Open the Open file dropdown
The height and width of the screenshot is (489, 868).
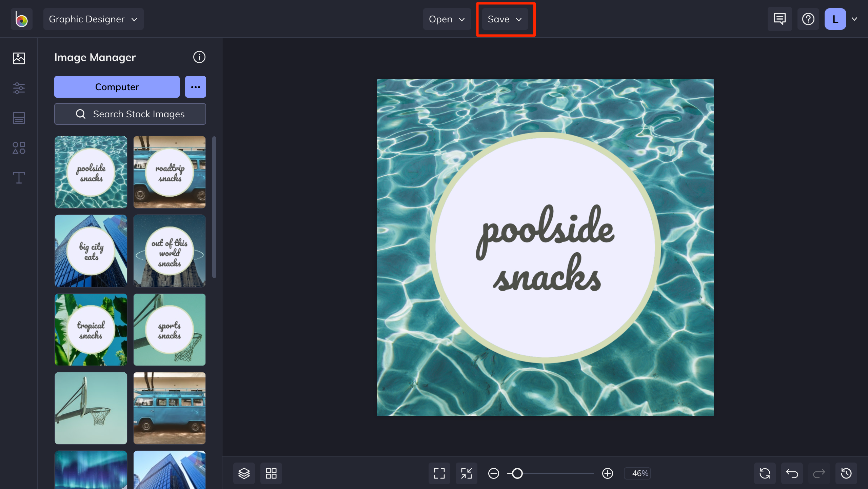click(x=447, y=19)
